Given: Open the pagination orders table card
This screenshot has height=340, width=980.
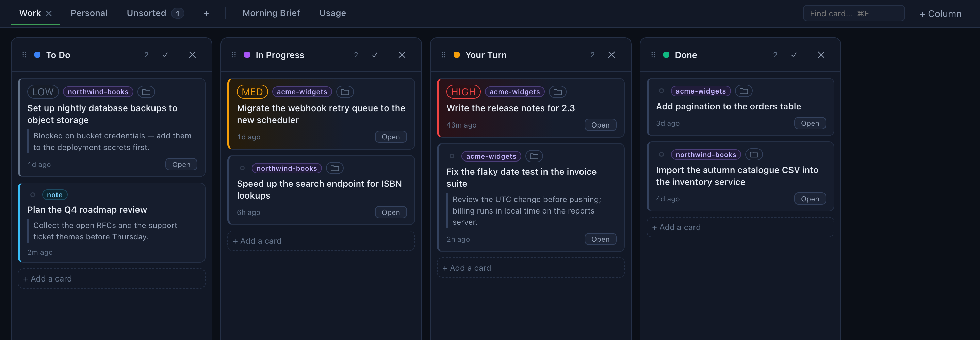Looking at the screenshot, I should click(810, 123).
